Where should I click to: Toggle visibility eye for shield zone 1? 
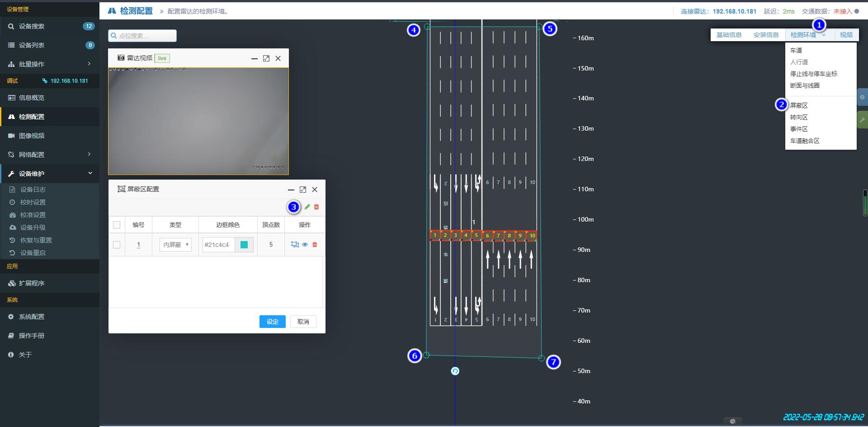coord(305,245)
